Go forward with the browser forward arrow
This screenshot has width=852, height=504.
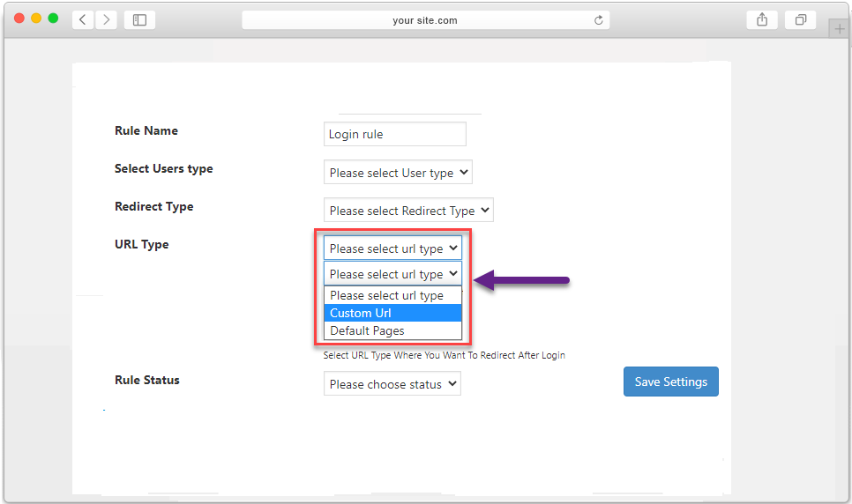(x=107, y=20)
